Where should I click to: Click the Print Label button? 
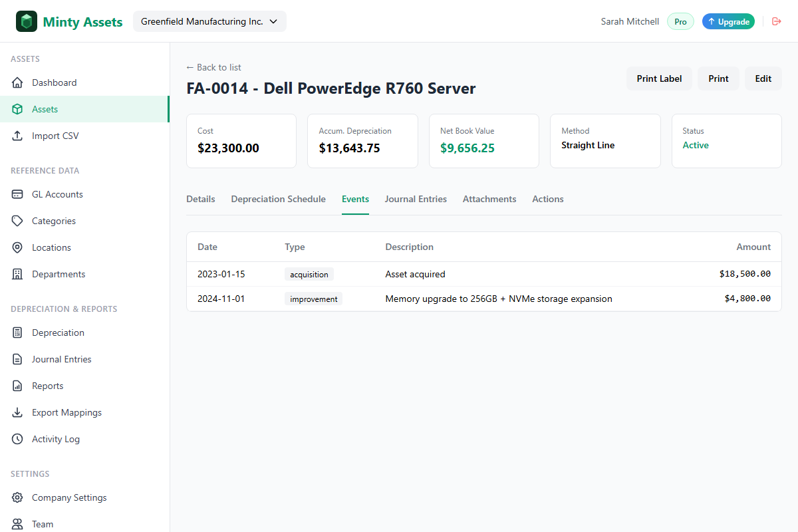pos(659,78)
